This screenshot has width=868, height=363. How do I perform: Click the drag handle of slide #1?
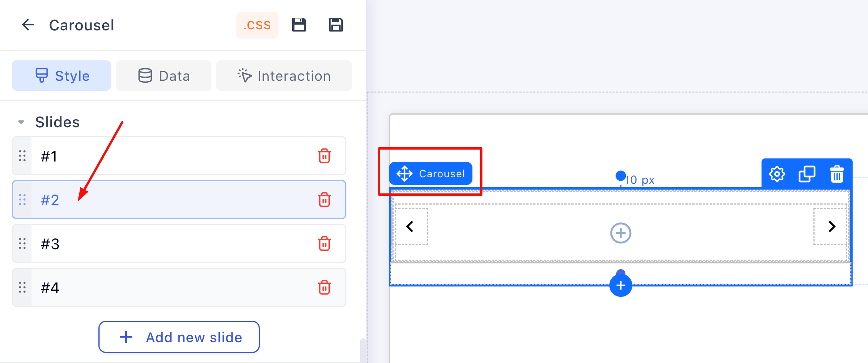coord(22,156)
